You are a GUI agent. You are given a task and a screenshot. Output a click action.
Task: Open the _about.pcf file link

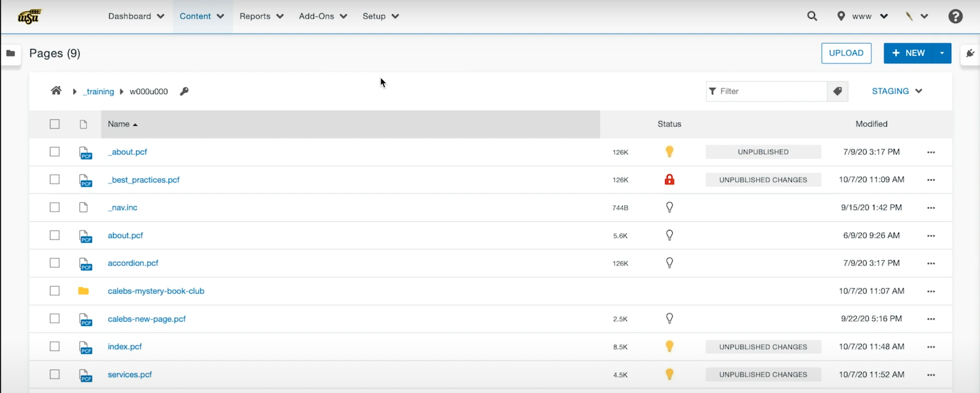(127, 152)
